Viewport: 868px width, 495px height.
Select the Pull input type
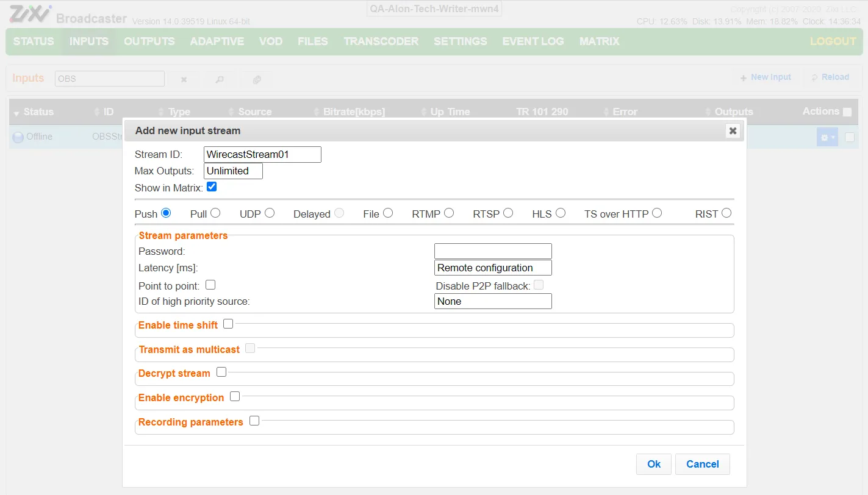click(x=215, y=213)
